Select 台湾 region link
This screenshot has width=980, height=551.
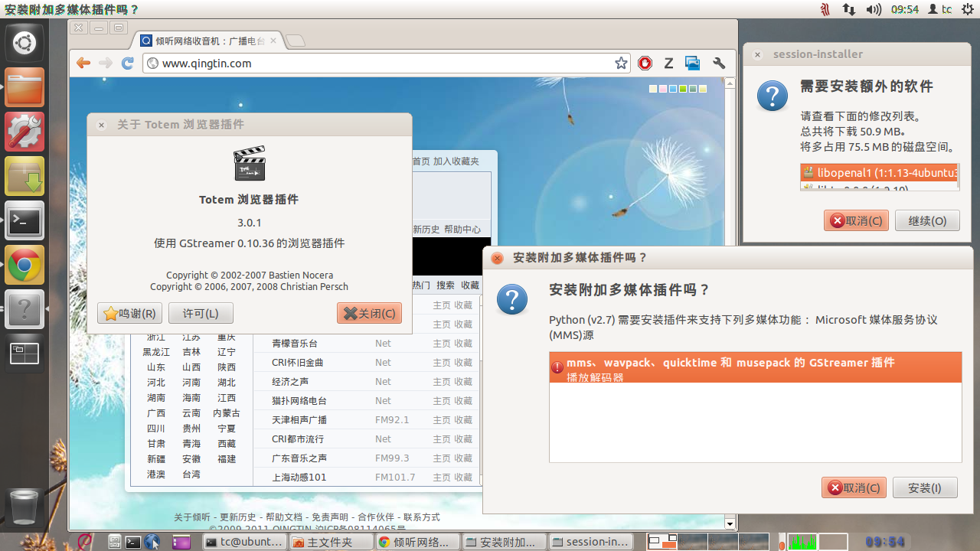tap(191, 474)
